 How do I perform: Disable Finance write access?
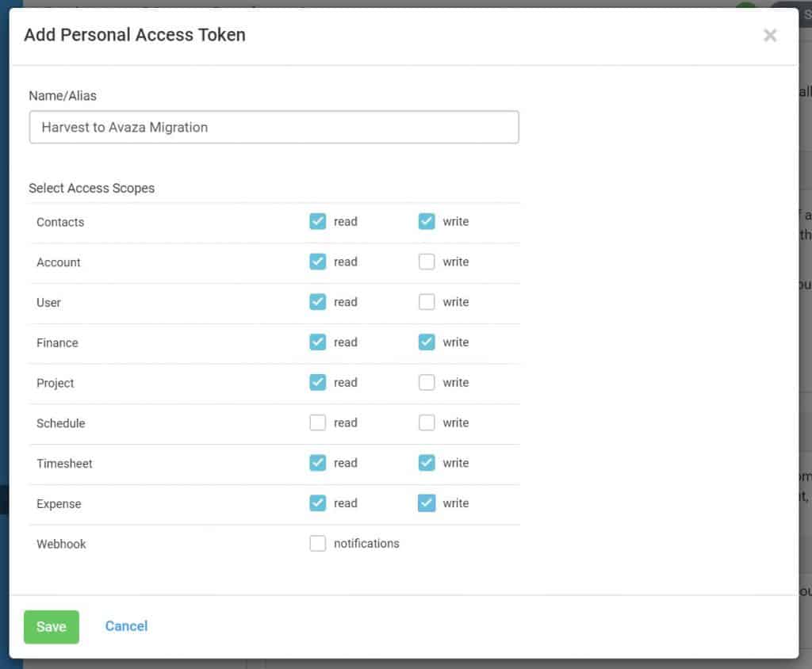pos(427,342)
